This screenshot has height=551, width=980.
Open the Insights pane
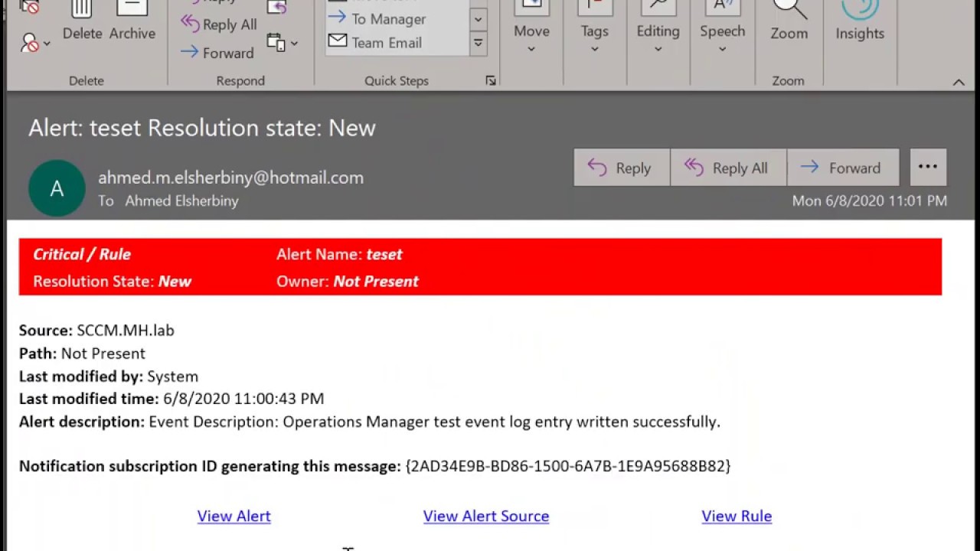point(860,21)
